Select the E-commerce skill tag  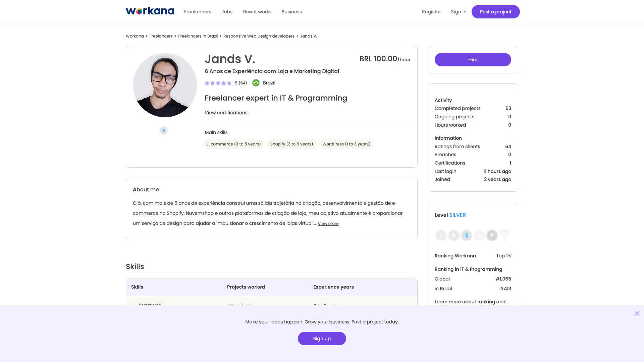coord(233,144)
